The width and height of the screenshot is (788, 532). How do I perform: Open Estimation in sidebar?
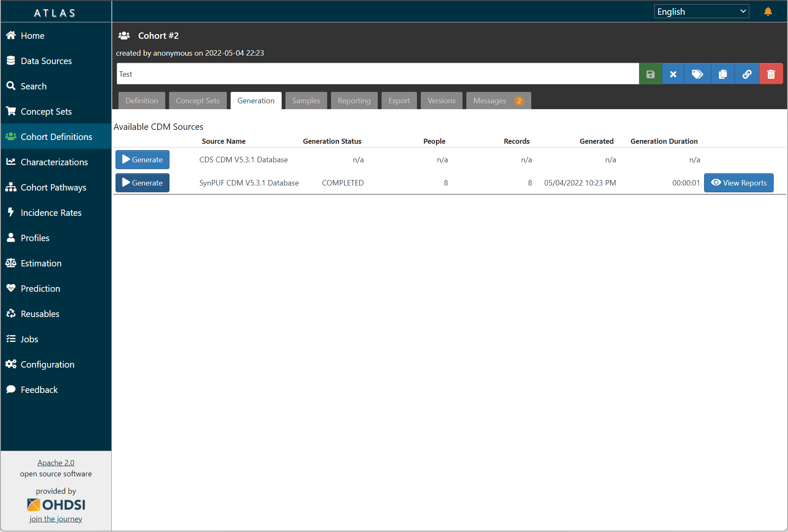tap(56, 263)
